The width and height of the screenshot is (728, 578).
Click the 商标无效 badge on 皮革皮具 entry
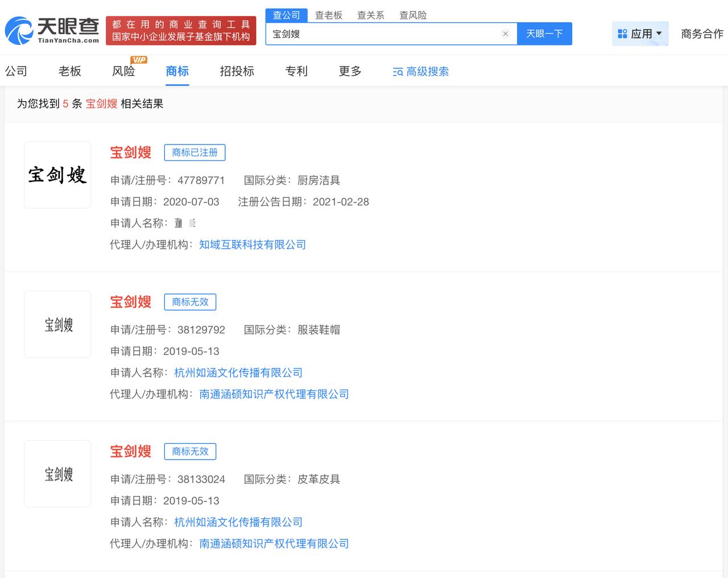(190, 452)
